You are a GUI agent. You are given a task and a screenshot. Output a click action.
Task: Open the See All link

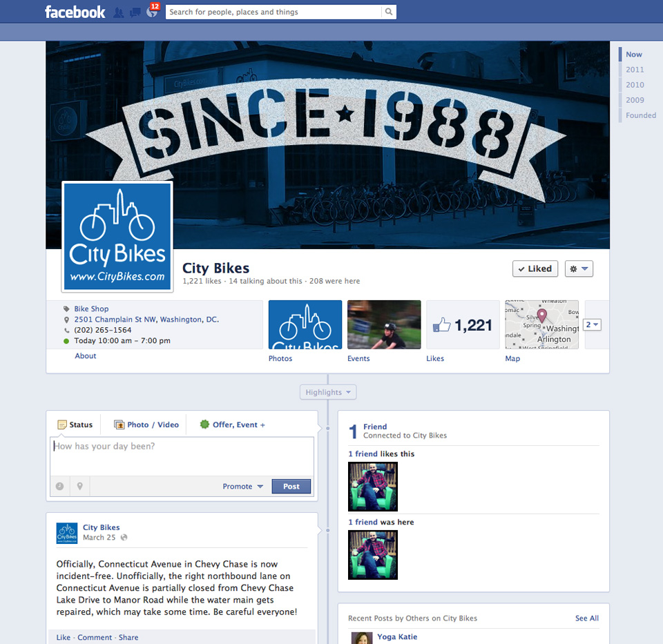[587, 618]
